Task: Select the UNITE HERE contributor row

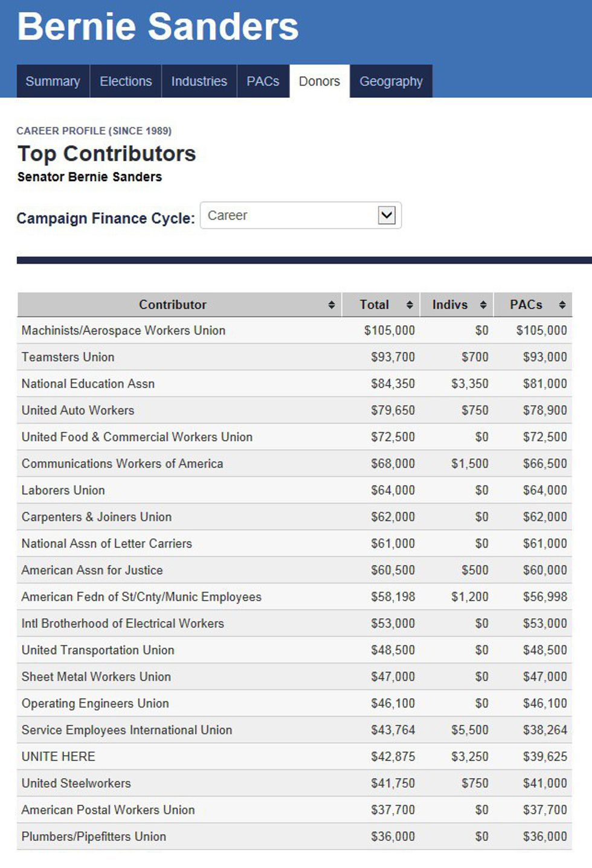Action: coord(58,757)
